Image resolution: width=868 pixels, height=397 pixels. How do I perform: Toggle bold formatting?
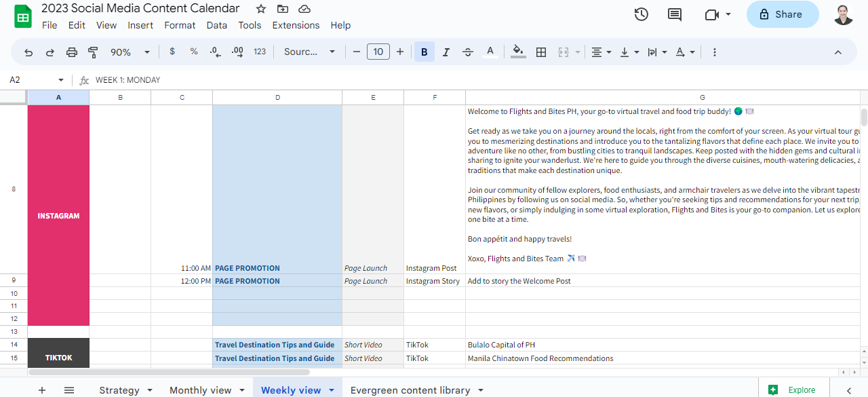click(425, 52)
